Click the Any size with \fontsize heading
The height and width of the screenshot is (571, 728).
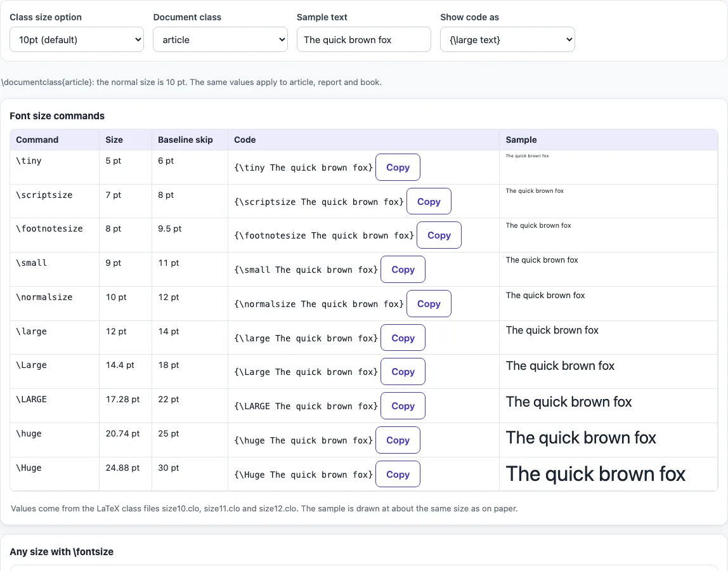pos(62,552)
